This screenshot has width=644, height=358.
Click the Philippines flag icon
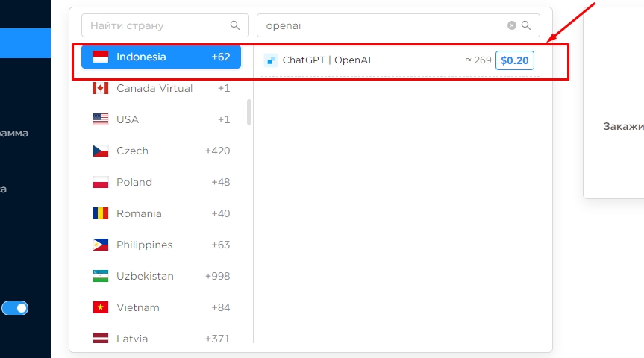click(100, 245)
